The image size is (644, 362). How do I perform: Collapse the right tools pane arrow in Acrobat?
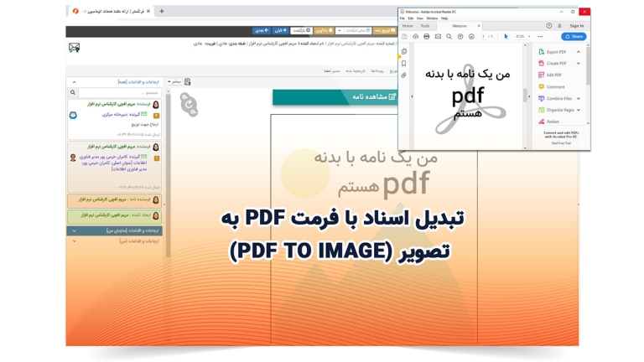click(529, 96)
